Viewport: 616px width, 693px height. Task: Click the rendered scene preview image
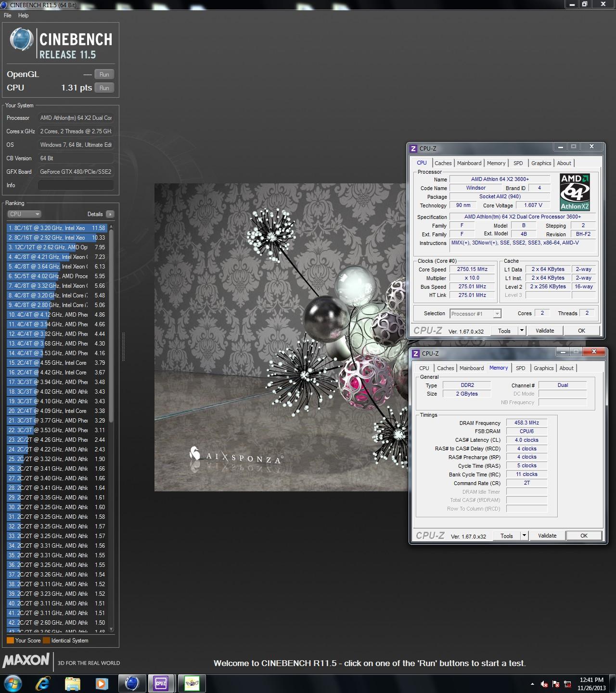pos(281,337)
